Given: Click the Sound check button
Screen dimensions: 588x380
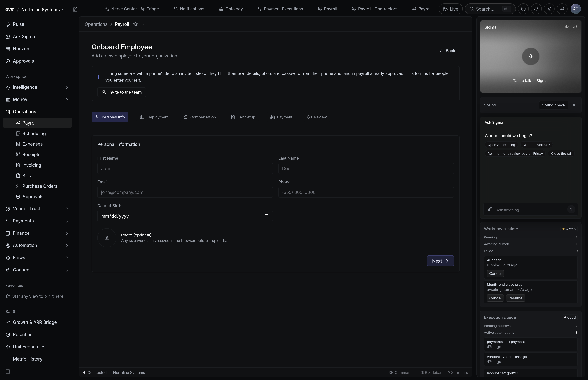Looking at the screenshot, I should pos(553,105).
